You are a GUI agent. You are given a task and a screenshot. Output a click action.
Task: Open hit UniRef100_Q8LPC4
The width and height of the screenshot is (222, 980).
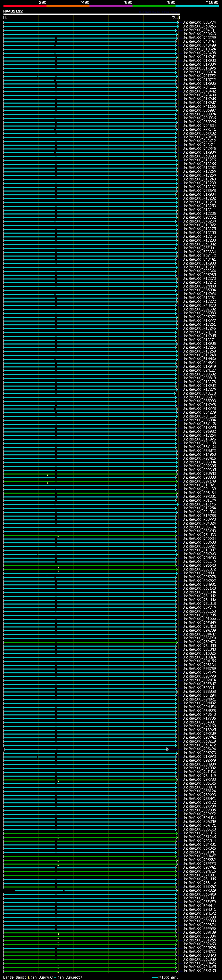coord(199,23)
